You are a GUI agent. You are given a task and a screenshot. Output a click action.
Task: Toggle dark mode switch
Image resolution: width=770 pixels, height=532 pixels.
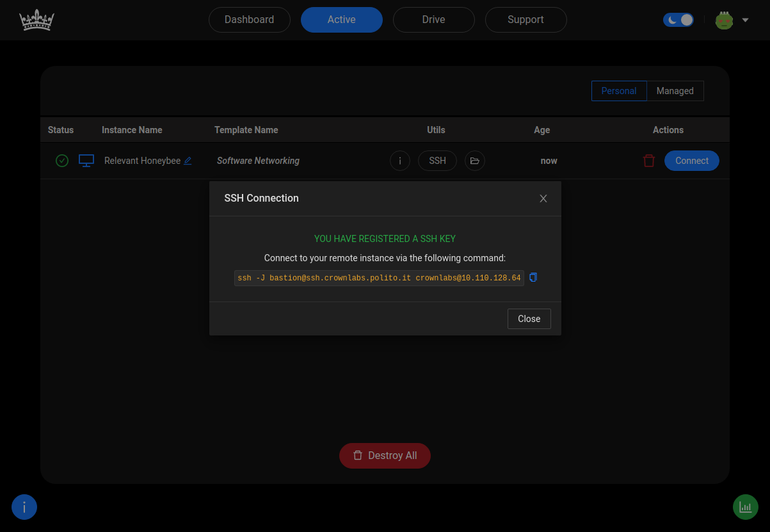678,20
